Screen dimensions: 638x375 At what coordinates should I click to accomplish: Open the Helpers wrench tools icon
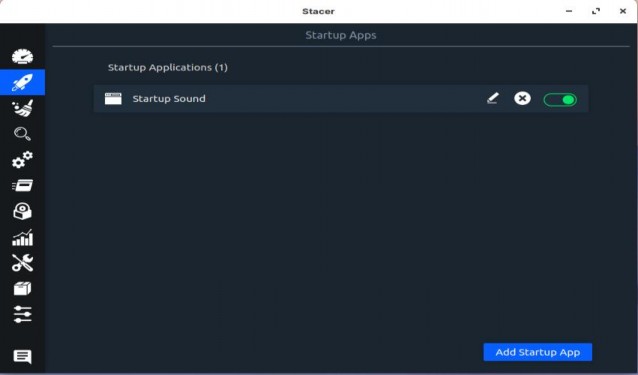22,263
